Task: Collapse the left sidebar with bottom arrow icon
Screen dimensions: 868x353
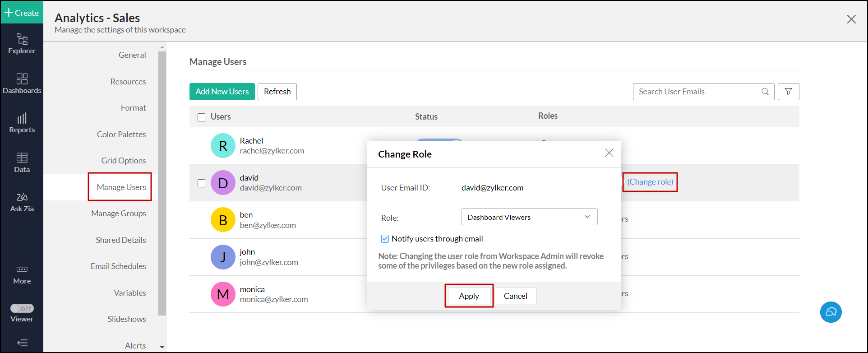Action: [22, 343]
